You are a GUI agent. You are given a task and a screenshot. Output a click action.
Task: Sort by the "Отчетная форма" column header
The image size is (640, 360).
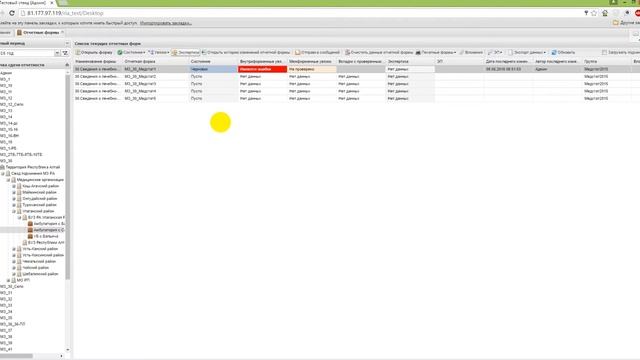pyautogui.click(x=156, y=61)
